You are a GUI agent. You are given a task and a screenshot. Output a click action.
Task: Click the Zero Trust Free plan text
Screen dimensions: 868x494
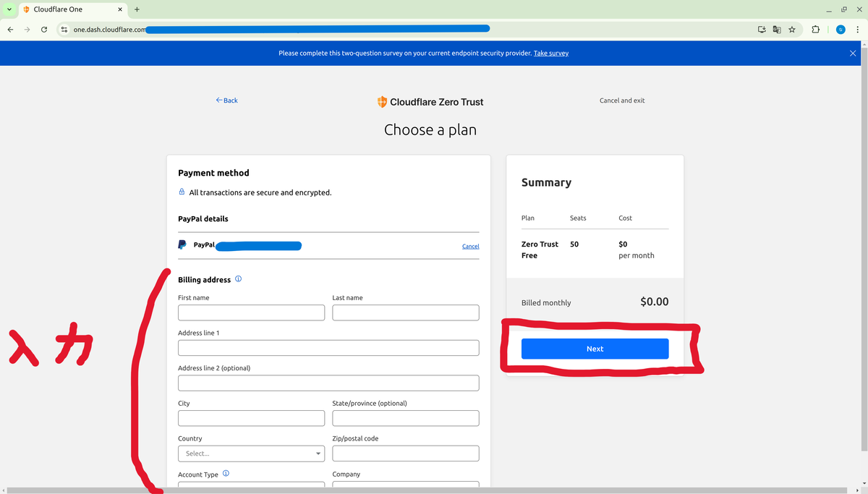540,250
